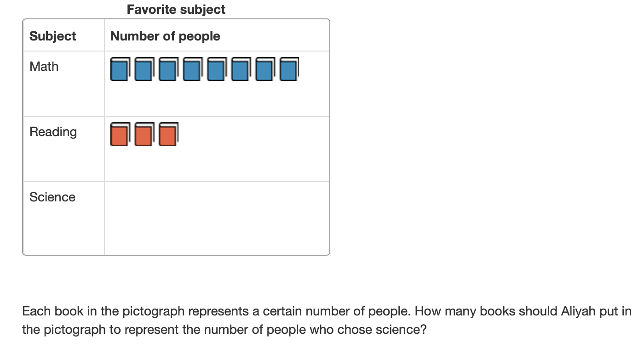The image size is (644, 355).
Task: Select the third blue Math book
Action: pos(168,69)
